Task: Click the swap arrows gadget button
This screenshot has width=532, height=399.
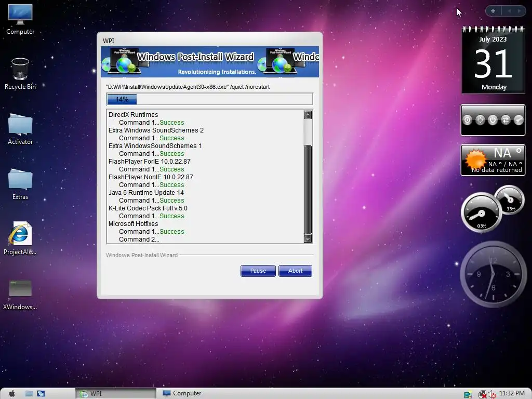Action: coord(506,120)
